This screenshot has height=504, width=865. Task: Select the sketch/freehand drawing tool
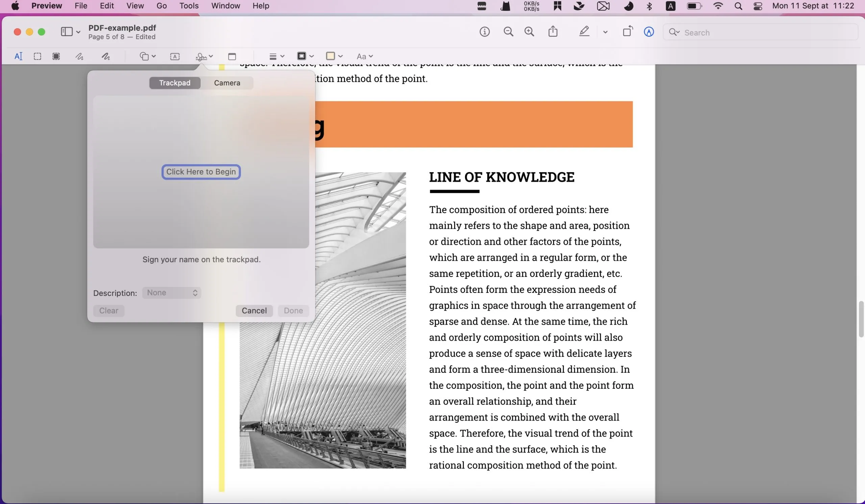(79, 56)
